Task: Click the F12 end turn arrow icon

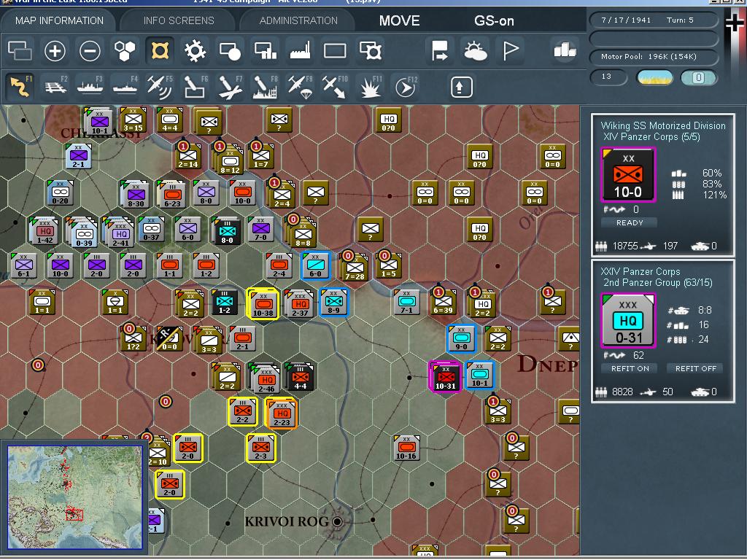Action: click(406, 87)
